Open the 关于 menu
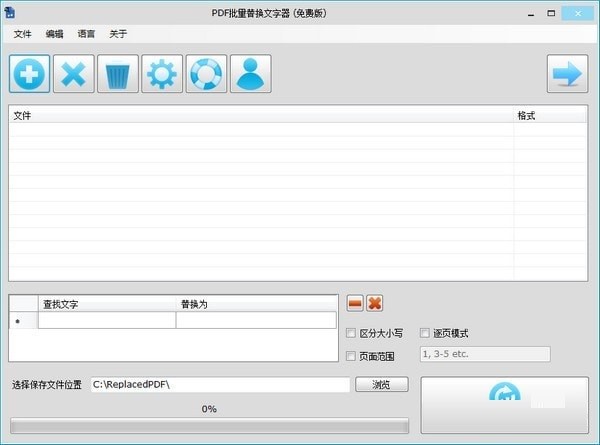The image size is (600, 445). coord(118,34)
